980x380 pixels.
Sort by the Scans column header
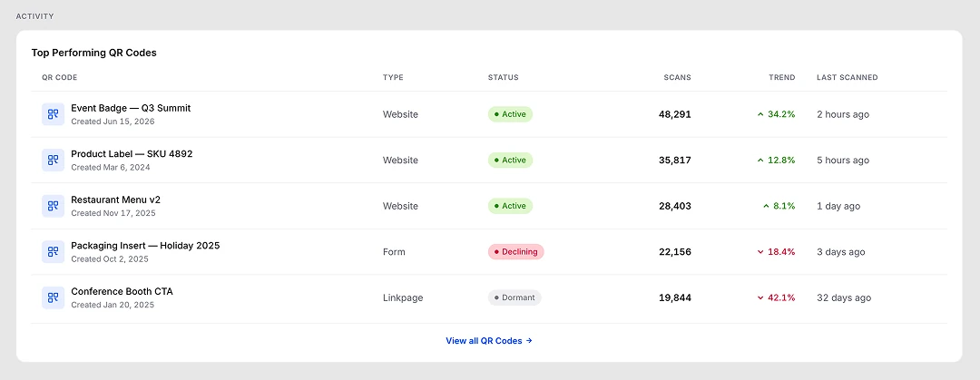click(678, 77)
